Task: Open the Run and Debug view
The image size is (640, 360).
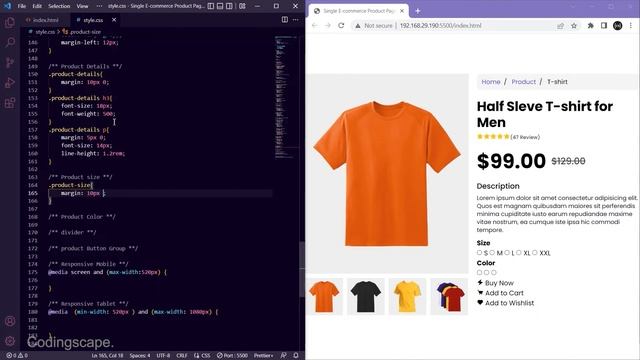Action: [x=10, y=82]
